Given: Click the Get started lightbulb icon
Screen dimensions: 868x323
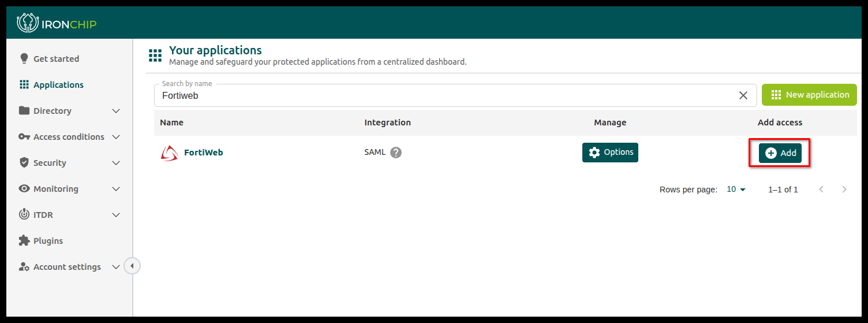Looking at the screenshot, I should click(x=24, y=58).
